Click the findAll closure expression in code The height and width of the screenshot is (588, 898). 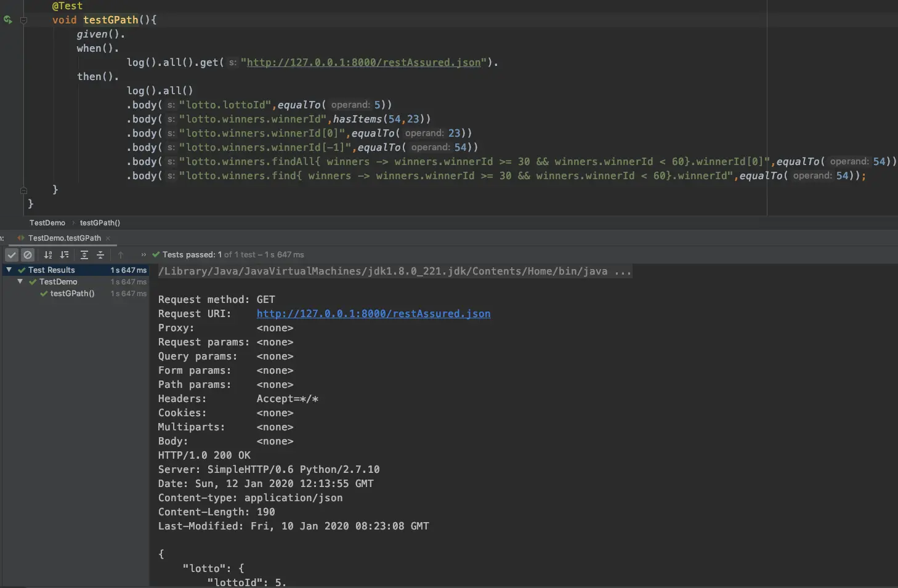point(475,161)
